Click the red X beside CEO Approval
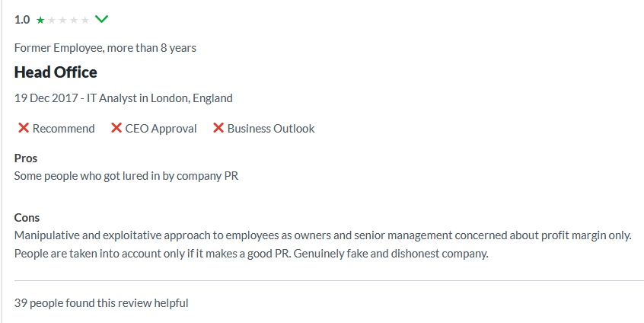The width and height of the screenshot is (644, 323). click(x=116, y=128)
